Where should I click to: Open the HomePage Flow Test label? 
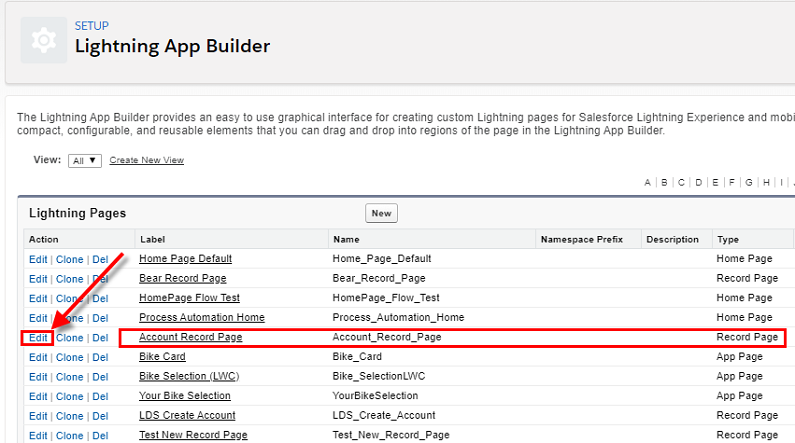point(189,298)
